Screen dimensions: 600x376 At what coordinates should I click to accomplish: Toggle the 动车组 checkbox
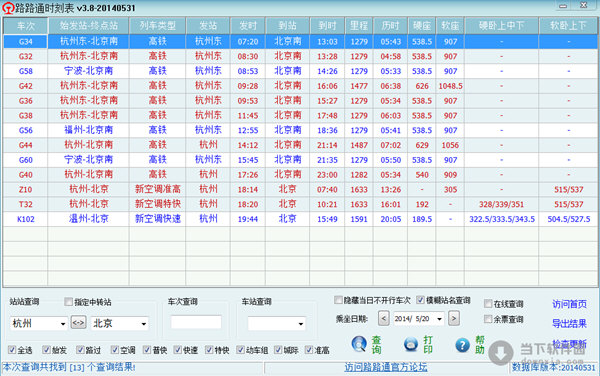tap(240, 350)
